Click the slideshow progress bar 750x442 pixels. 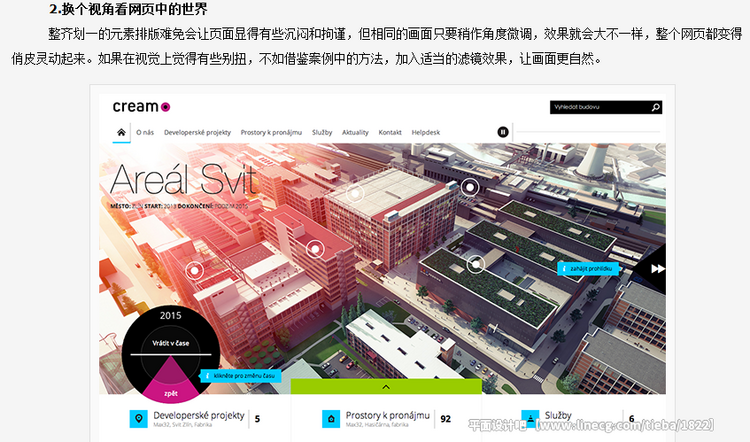click(588, 132)
